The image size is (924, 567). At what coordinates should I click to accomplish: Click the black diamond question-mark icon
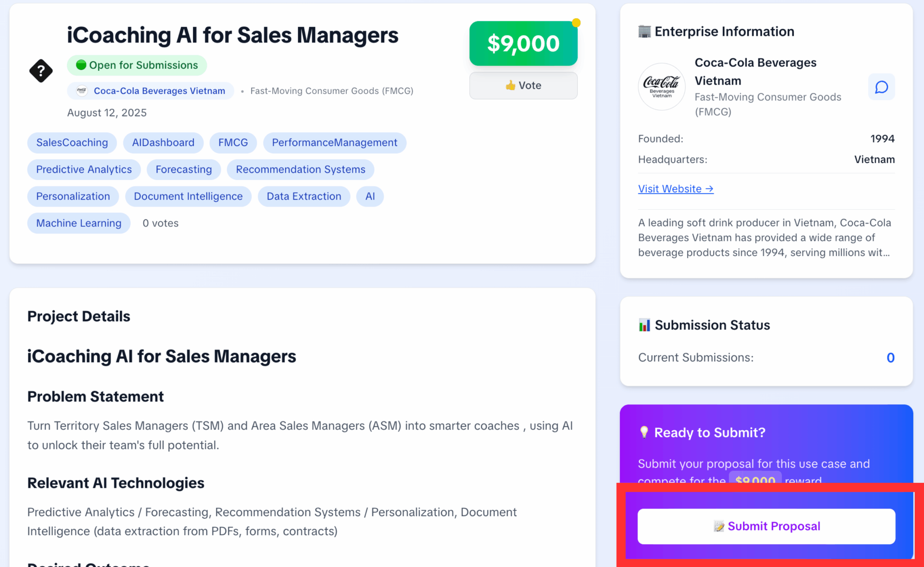click(41, 70)
